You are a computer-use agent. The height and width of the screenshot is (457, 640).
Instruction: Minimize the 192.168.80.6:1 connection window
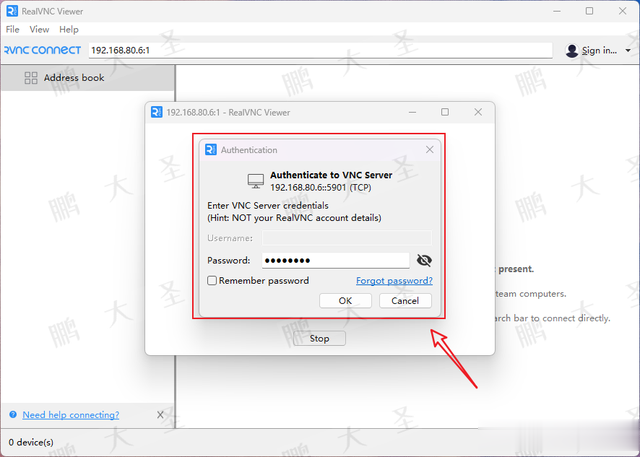[413, 112]
